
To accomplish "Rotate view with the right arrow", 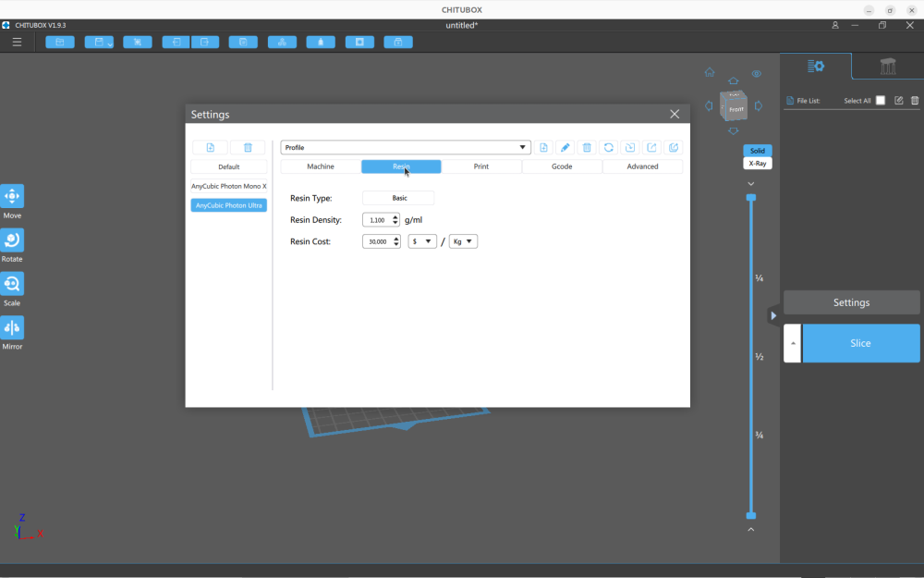I will (759, 106).
